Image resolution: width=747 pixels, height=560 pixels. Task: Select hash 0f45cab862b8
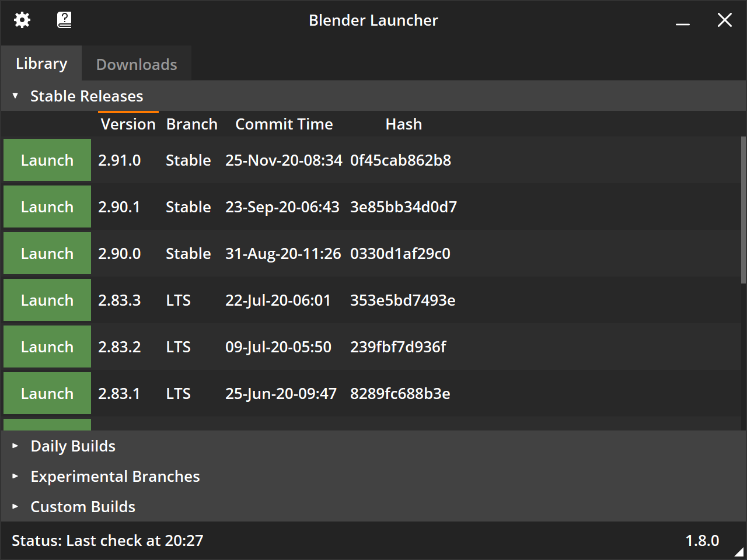click(400, 160)
